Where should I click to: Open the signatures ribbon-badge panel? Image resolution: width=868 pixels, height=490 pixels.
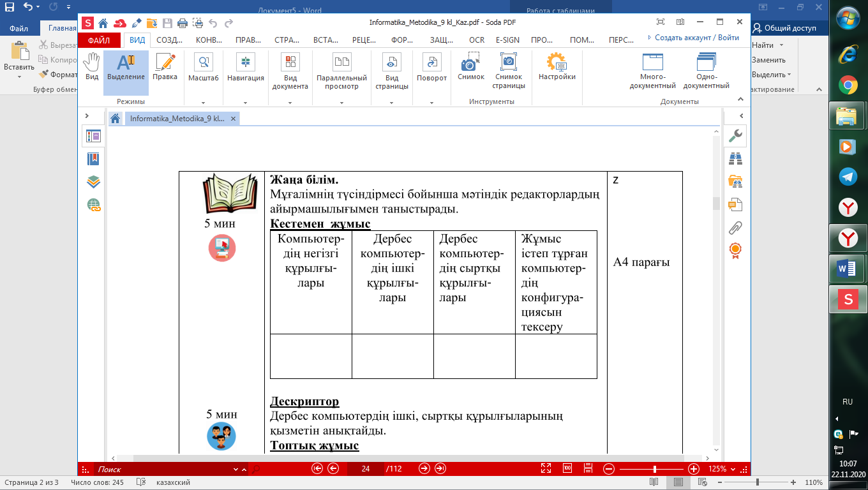[x=736, y=249]
